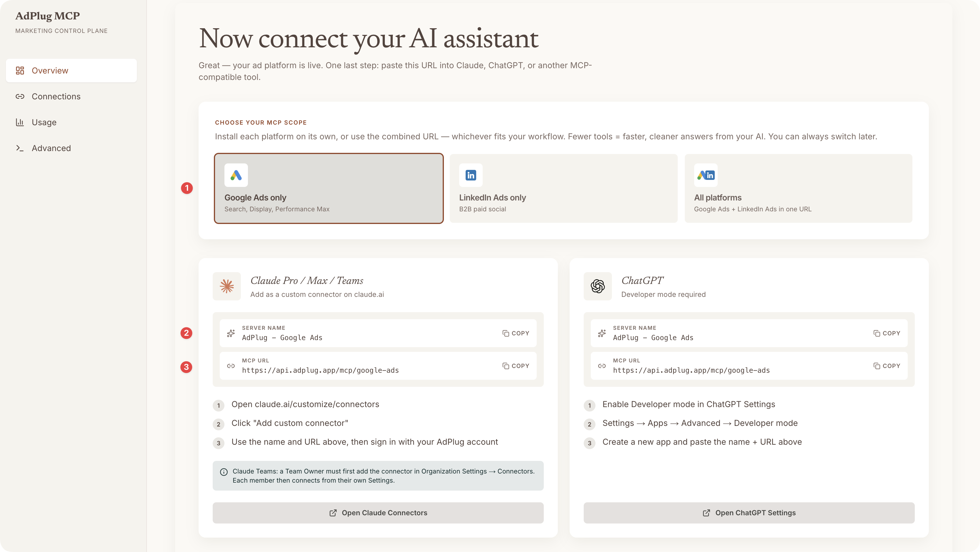The height and width of the screenshot is (552, 980).
Task: Click the 'Use the name and URL above' step
Action: click(365, 442)
